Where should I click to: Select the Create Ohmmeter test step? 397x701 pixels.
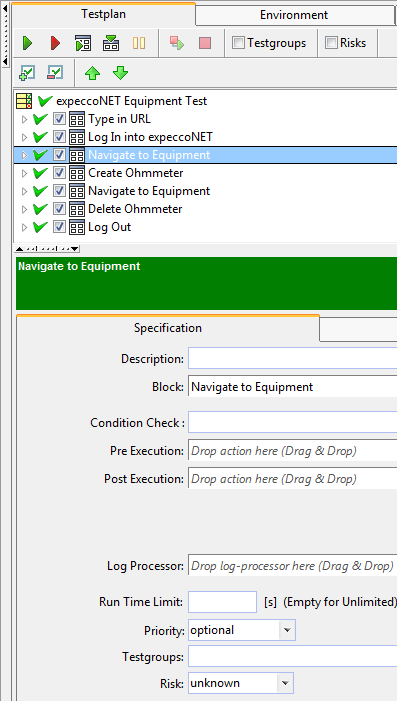tap(135, 173)
